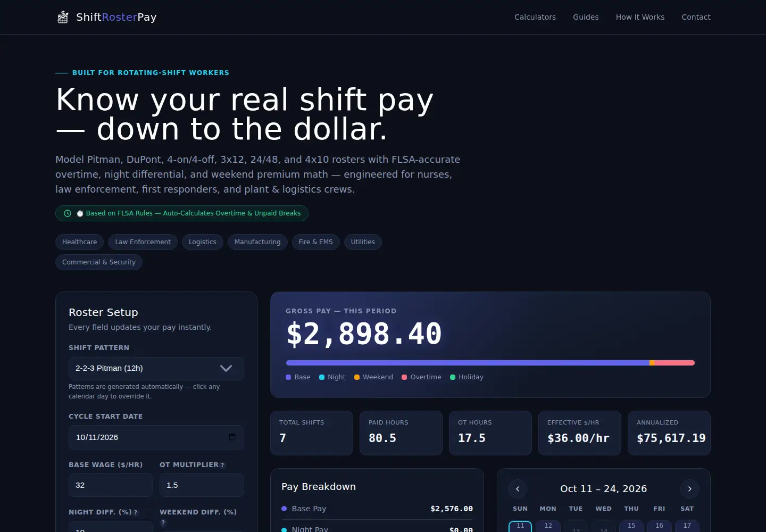This screenshot has height=532, width=766.
Task: Select calendar day 11
Action: [520, 526]
